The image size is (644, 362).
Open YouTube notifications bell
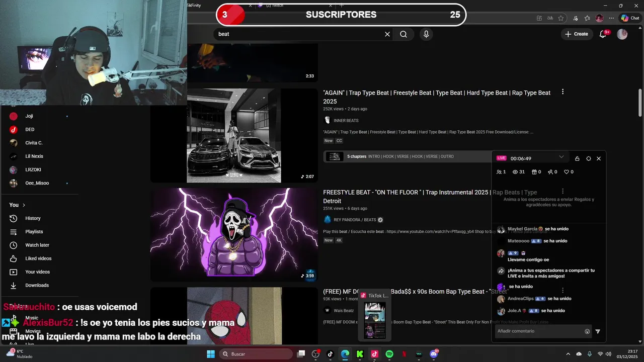(603, 34)
